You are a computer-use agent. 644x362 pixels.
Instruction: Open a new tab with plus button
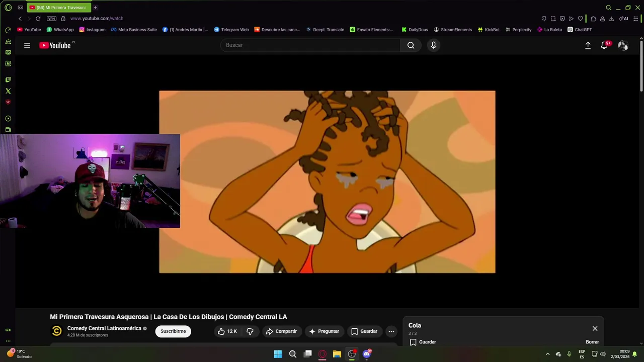[95, 8]
